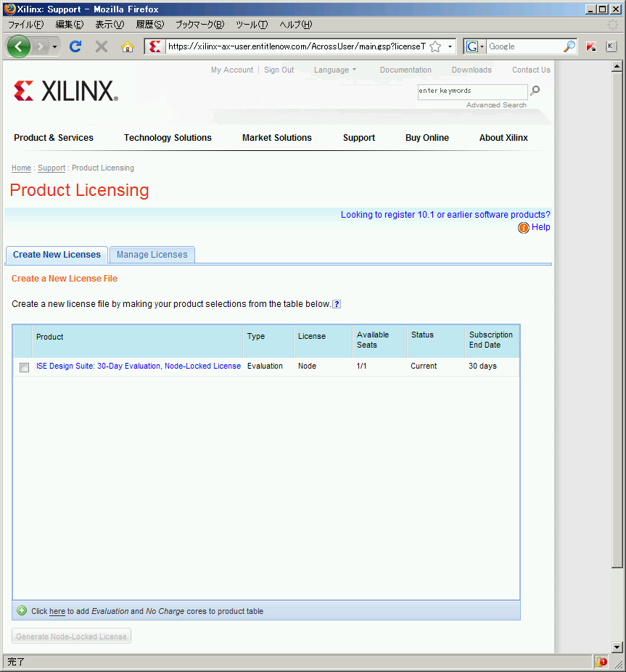The height and width of the screenshot is (672, 626).
Task: Click the Firefox forward arrow button
Action: pos(41,46)
